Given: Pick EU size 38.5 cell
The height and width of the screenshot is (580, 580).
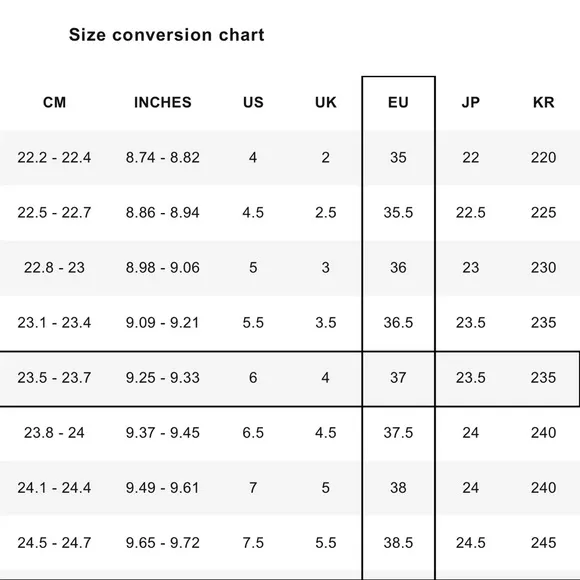Looking at the screenshot, I should [398, 543].
